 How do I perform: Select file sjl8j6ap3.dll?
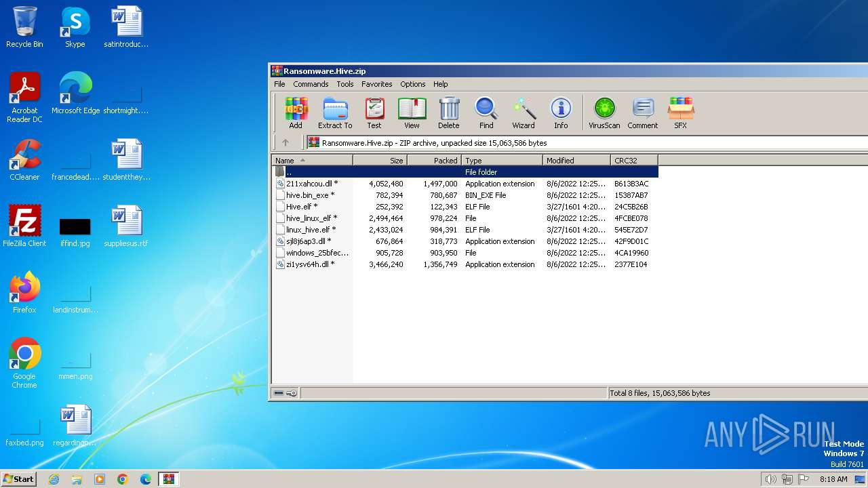(465, 241)
